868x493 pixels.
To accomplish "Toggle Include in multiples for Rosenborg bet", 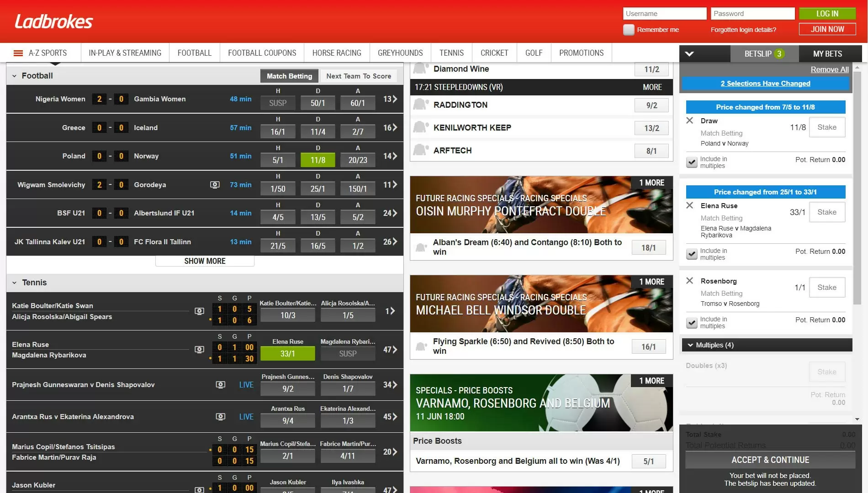I will (692, 323).
